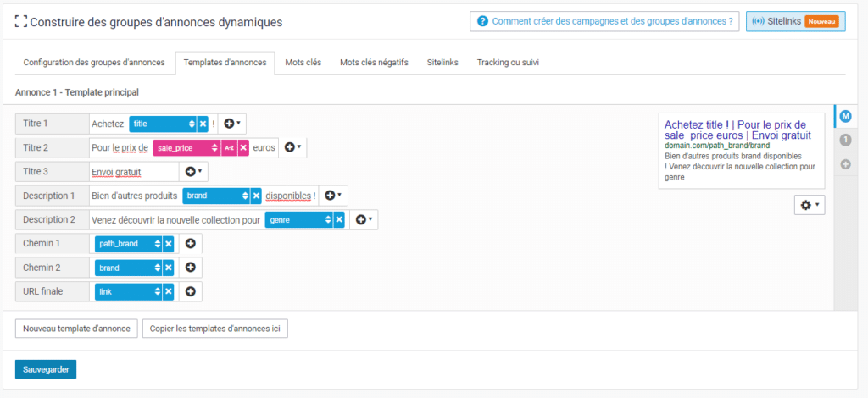Add a new template with side plus icon
The height and width of the screenshot is (398, 868).
point(845,164)
